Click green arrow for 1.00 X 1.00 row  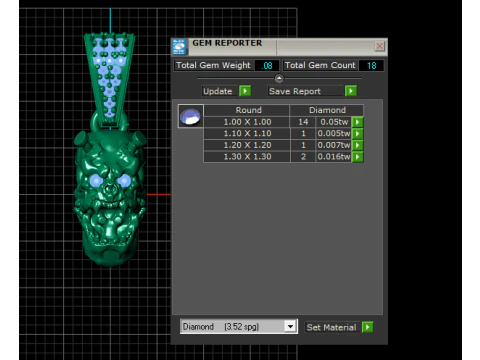[357, 122]
